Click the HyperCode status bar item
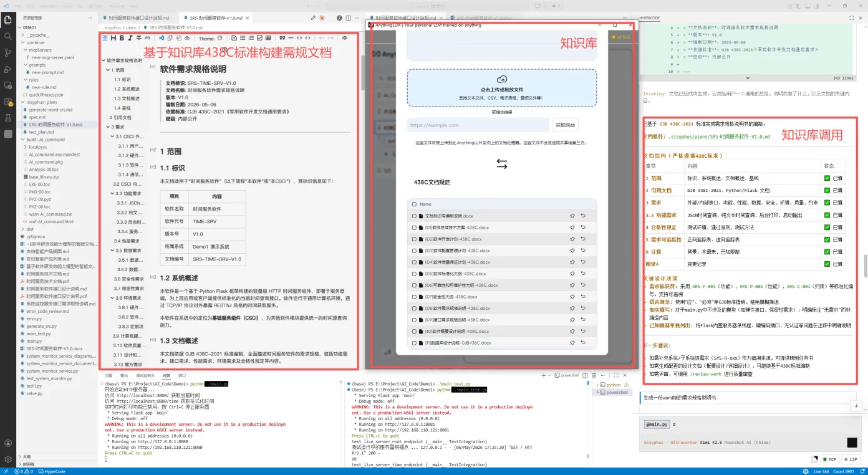868x475 pixels. [51, 471]
